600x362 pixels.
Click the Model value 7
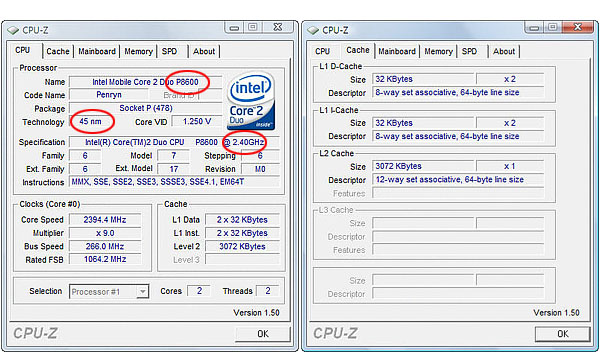coord(174,156)
